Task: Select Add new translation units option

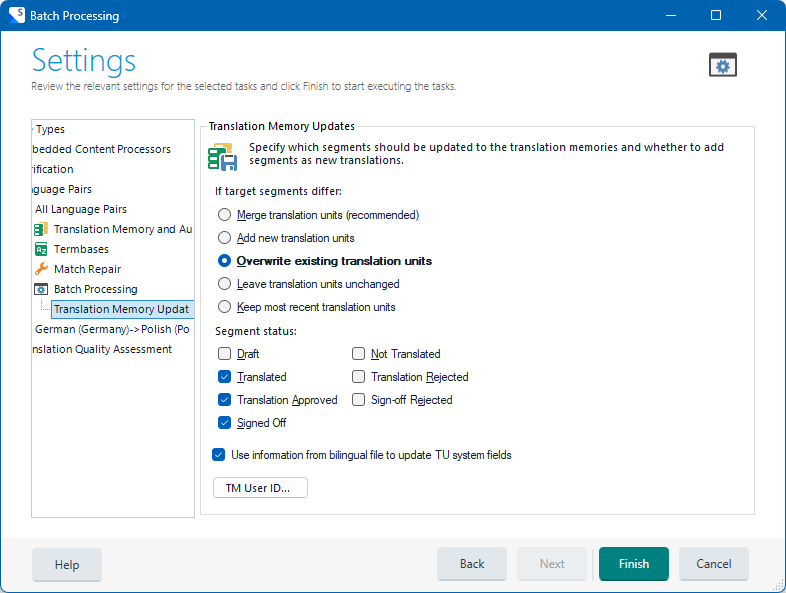Action: (225, 238)
